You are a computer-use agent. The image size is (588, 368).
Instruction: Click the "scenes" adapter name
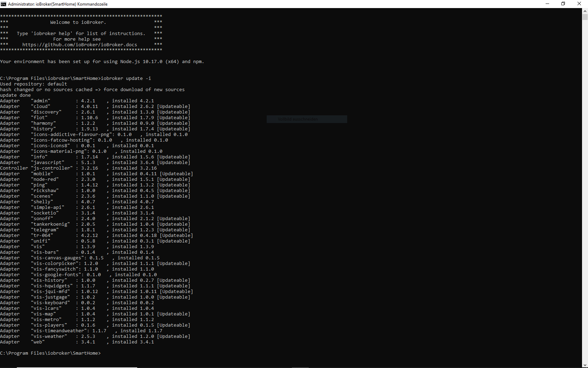pos(42,196)
